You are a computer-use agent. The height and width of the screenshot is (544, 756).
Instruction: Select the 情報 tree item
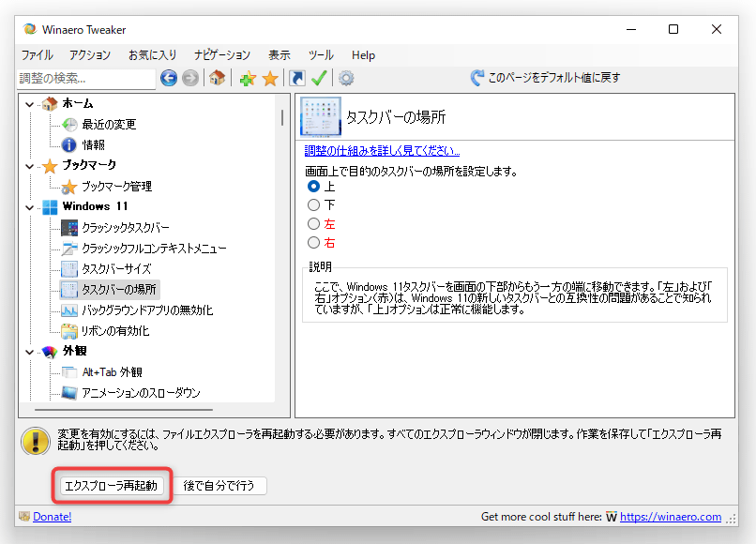94,144
